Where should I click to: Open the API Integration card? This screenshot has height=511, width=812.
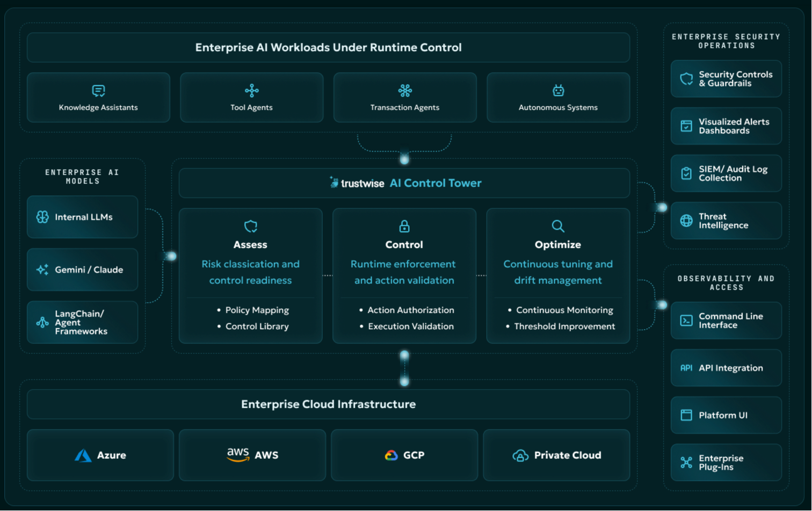pyautogui.click(x=726, y=368)
